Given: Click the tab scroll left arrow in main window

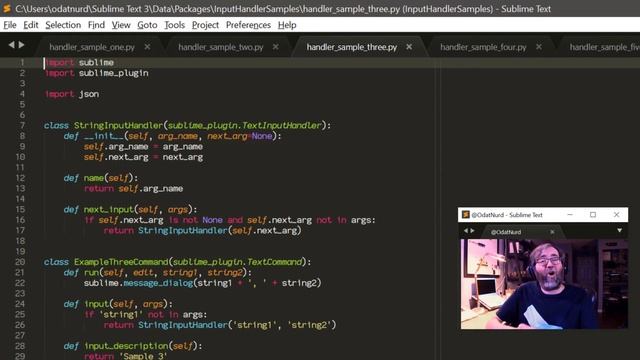Looking at the screenshot, I should (11, 44).
